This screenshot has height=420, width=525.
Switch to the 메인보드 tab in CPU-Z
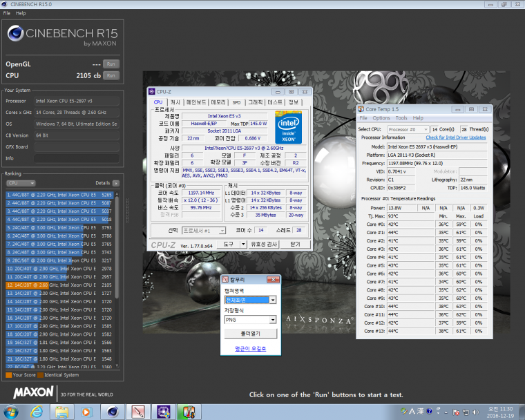tap(196, 102)
